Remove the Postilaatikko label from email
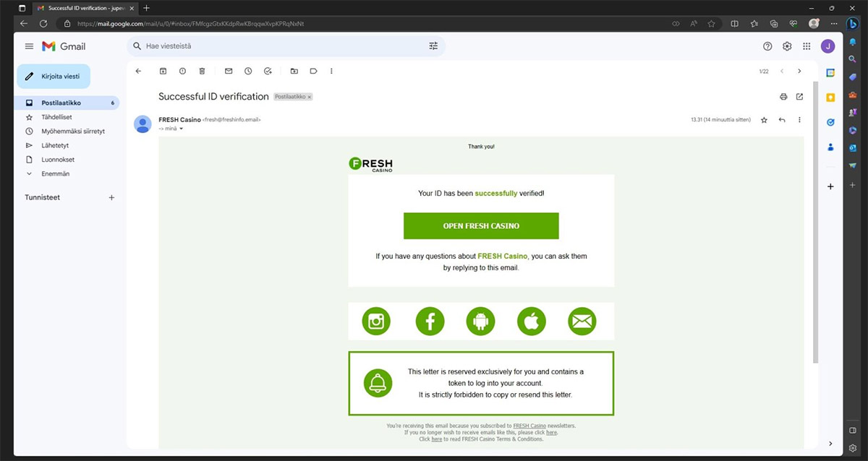 coord(310,97)
